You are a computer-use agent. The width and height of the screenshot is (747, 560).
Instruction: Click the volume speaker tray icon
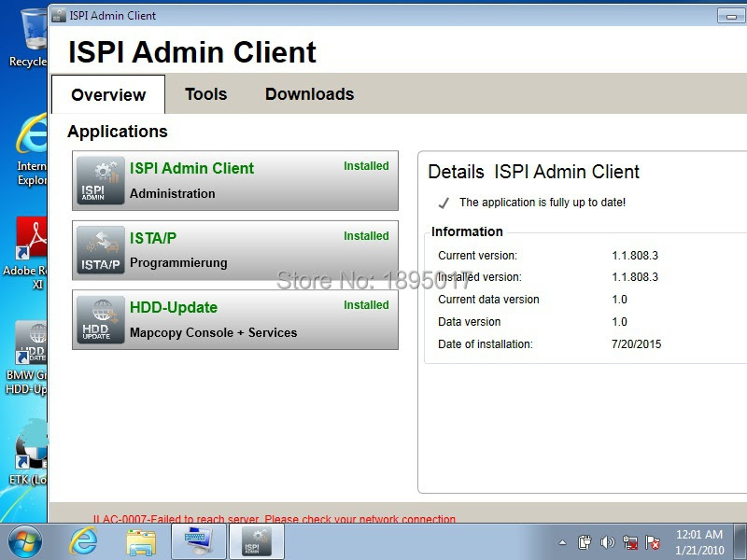608,542
